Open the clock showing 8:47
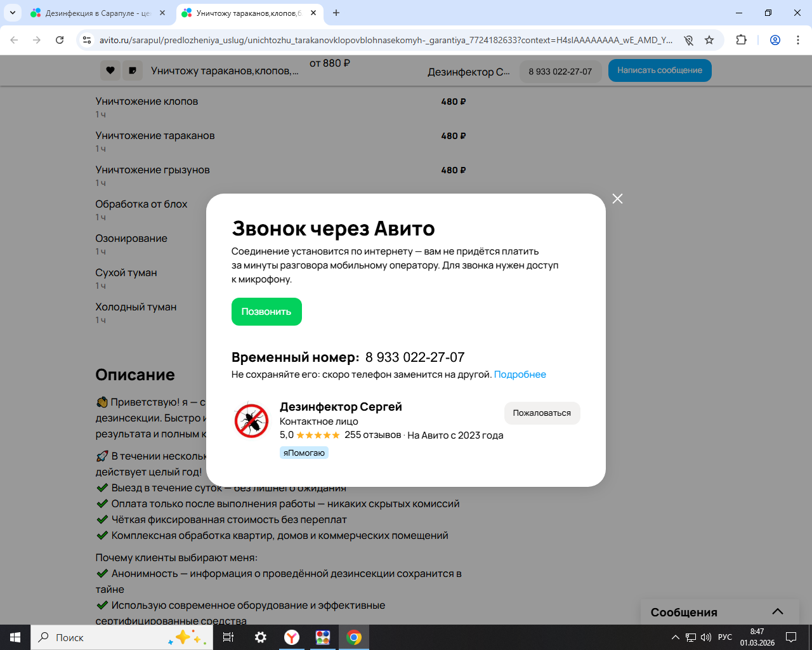 [x=757, y=637]
